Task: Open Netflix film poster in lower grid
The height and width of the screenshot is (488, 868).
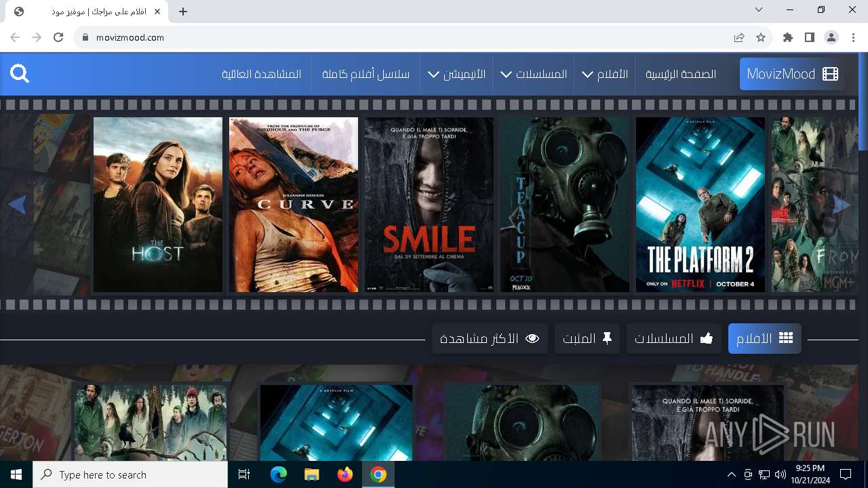Action: 336,423
